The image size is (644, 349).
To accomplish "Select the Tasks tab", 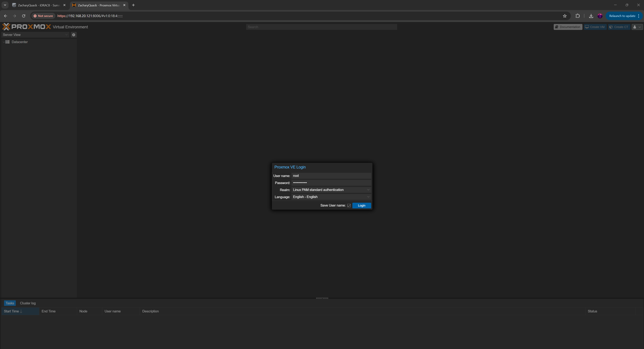I will [x=10, y=303].
